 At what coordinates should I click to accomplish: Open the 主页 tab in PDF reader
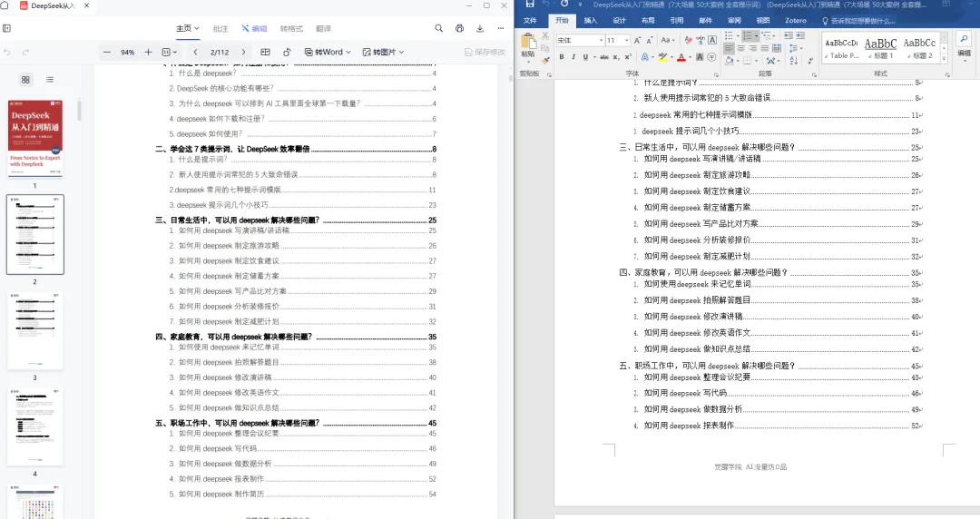pos(187,28)
